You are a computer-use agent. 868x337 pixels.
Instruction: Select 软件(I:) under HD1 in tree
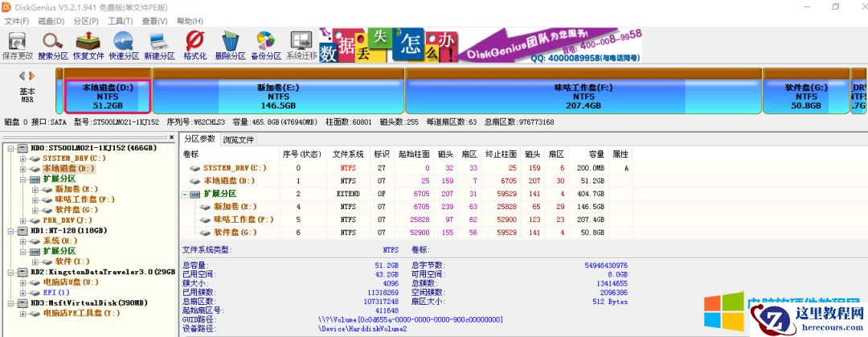point(72,261)
